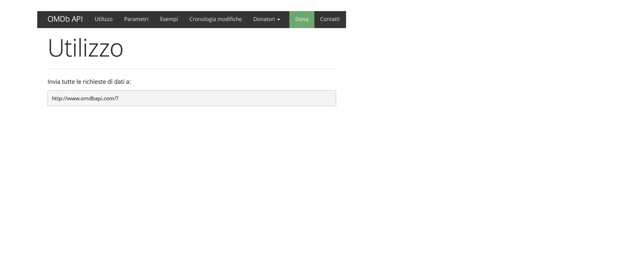
Task: Click the OMDb API brand logo
Action: pyautogui.click(x=65, y=19)
